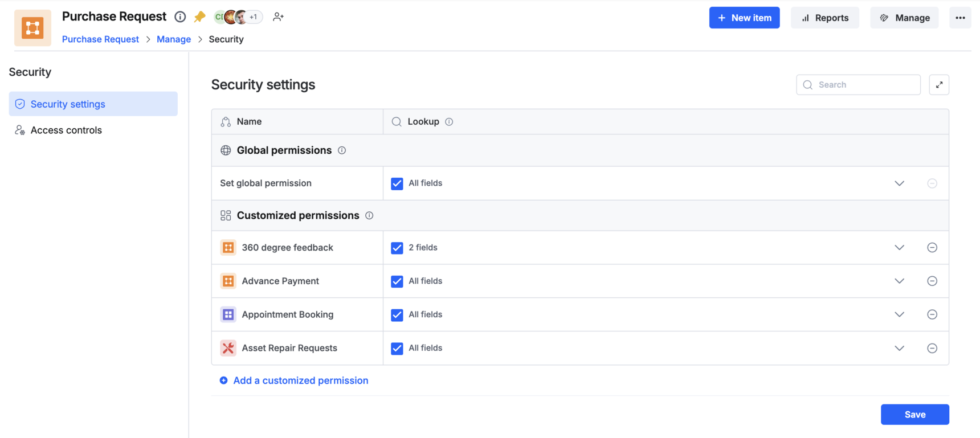Click the Global permissions info icon
Image resolution: width=980 pixels, height=438 pixels.
[x=342, y=150]
